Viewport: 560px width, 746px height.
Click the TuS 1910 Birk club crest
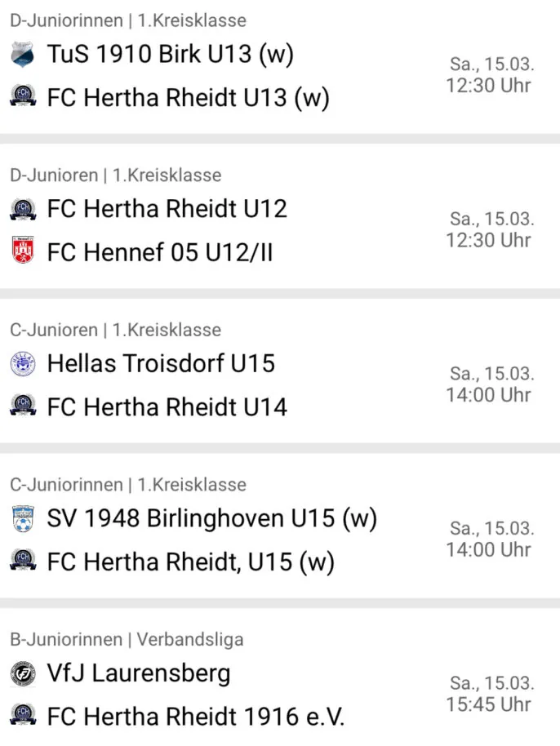tap(23, 54)
